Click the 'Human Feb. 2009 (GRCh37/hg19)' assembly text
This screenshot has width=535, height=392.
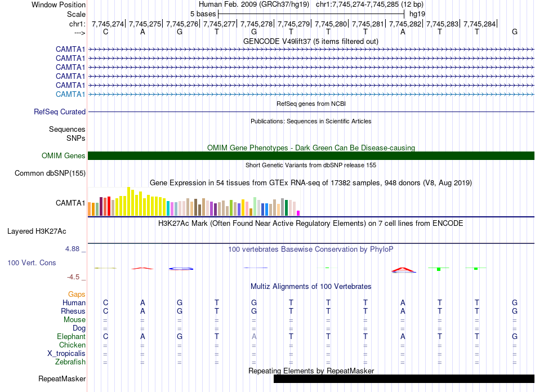click(x=254, y=5)
